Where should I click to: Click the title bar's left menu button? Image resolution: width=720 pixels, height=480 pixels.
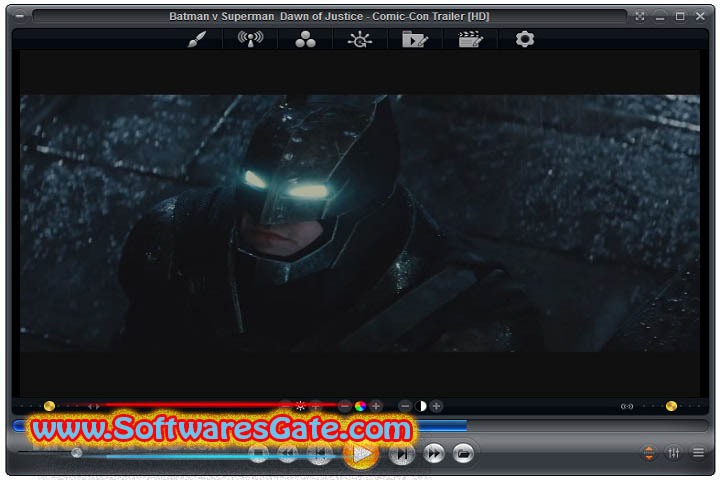[x=20, y=16]
